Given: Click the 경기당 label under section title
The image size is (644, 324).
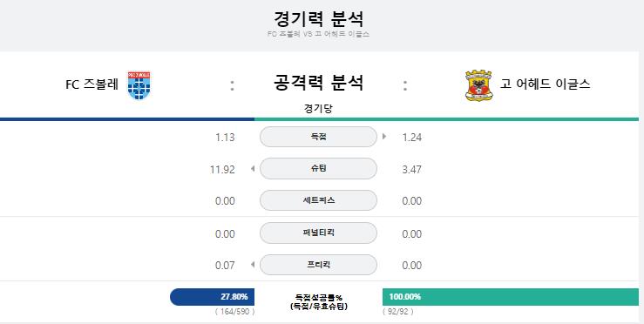Looking at the screenshot, I should (x=318, y=108).
